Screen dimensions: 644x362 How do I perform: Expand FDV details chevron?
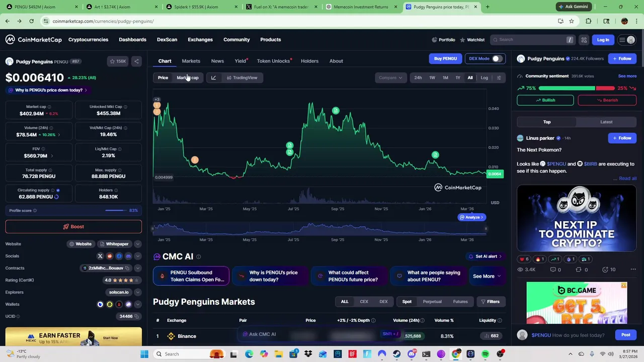(x=52, y=156)
